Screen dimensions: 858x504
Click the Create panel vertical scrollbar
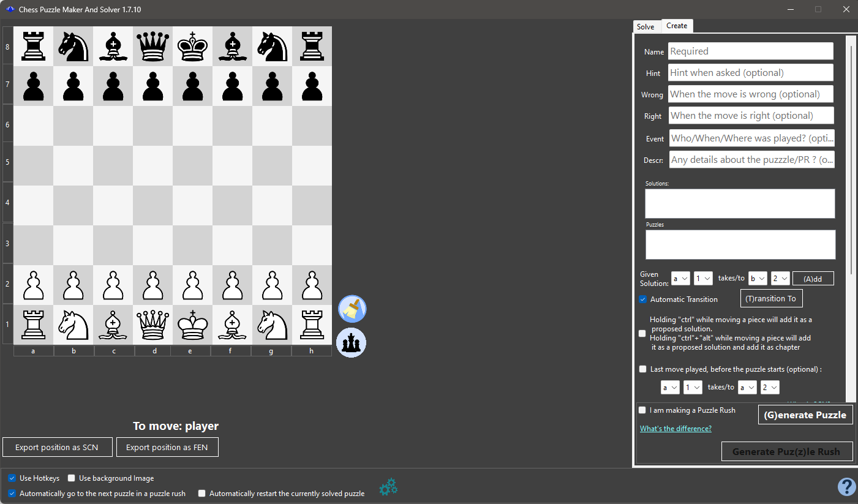[x=850, y=159]
